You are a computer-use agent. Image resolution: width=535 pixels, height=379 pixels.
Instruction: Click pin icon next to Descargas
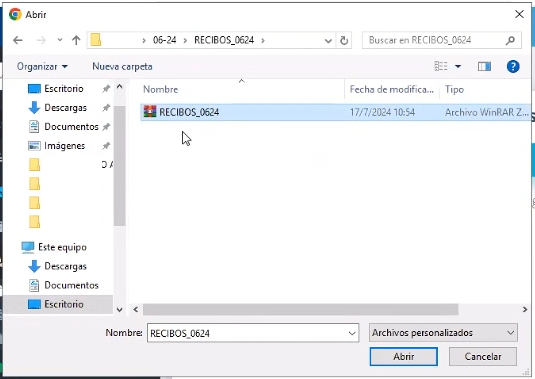[106, 108]
